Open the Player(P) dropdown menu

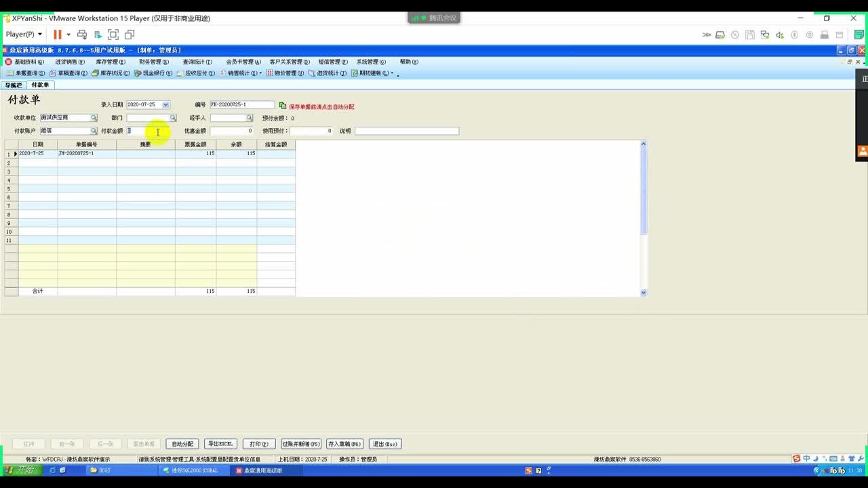[x=24, y=35]
